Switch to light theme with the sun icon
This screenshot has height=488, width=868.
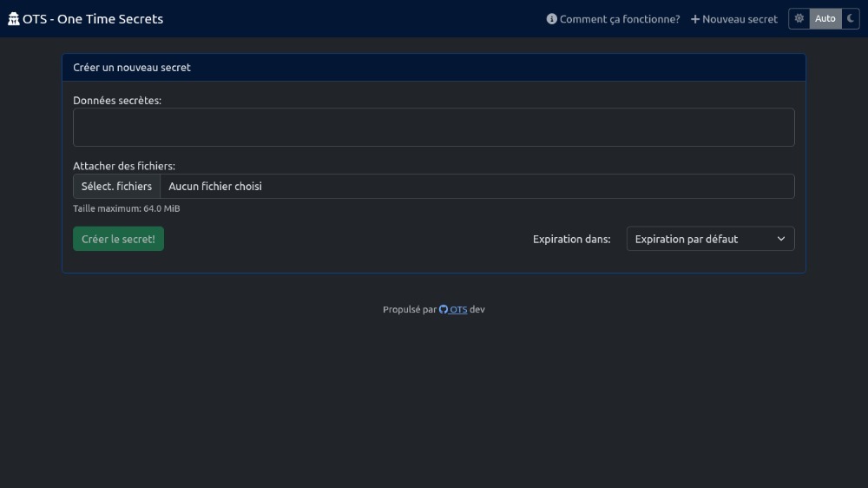(x=799, y=18)
